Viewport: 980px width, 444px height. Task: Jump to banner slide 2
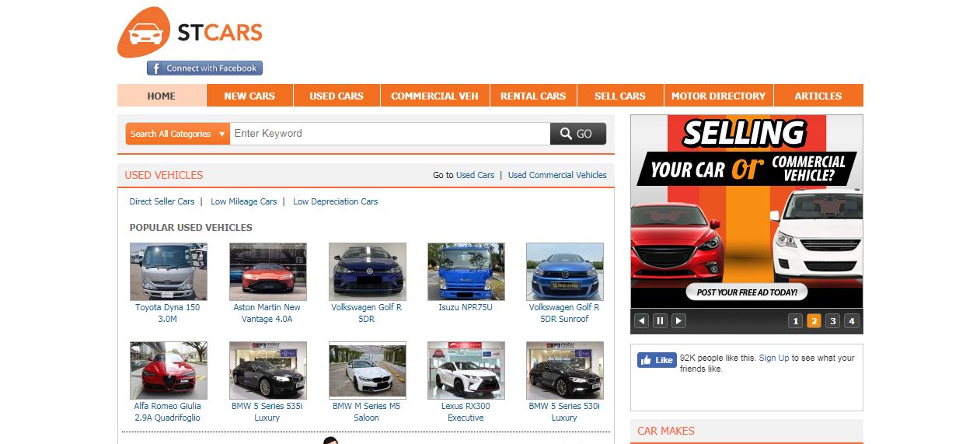[x=814, y=320]
